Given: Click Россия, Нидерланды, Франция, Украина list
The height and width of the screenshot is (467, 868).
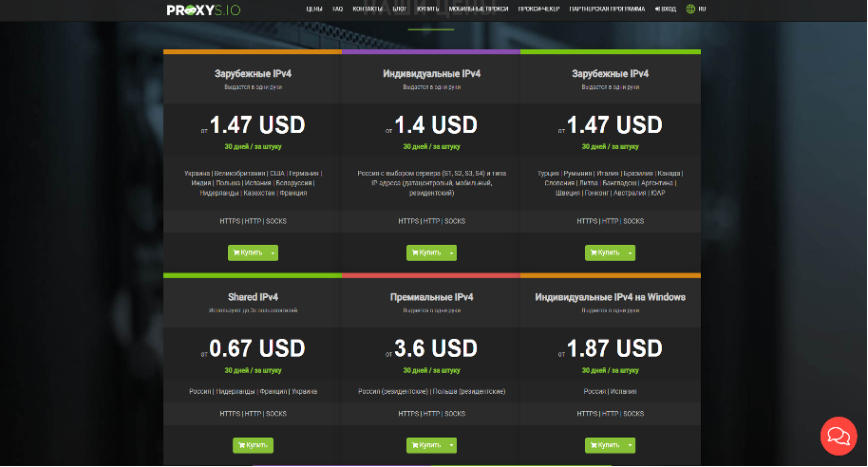Looking at the screenshot, I should [x=253, y=391].
